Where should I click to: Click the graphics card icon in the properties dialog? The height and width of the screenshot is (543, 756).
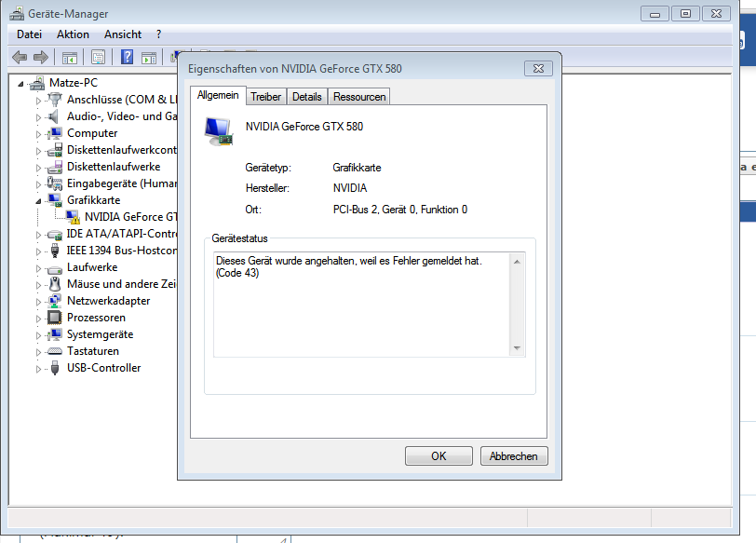pos(219,131)
